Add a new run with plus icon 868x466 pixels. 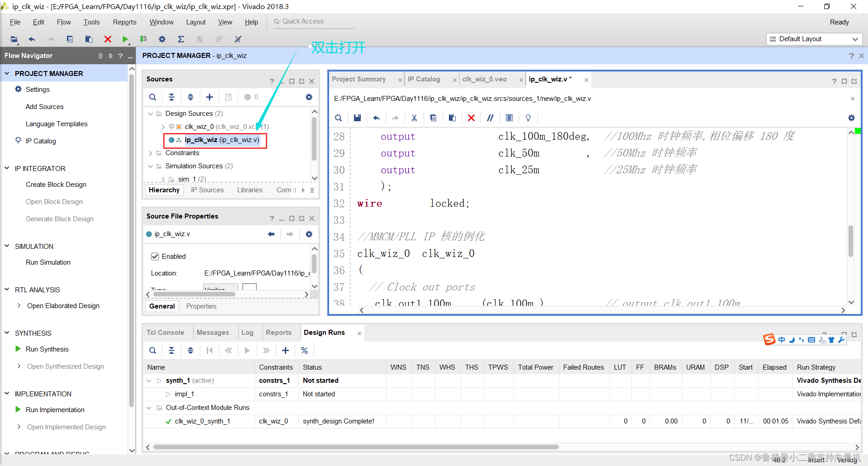point(285,350)
